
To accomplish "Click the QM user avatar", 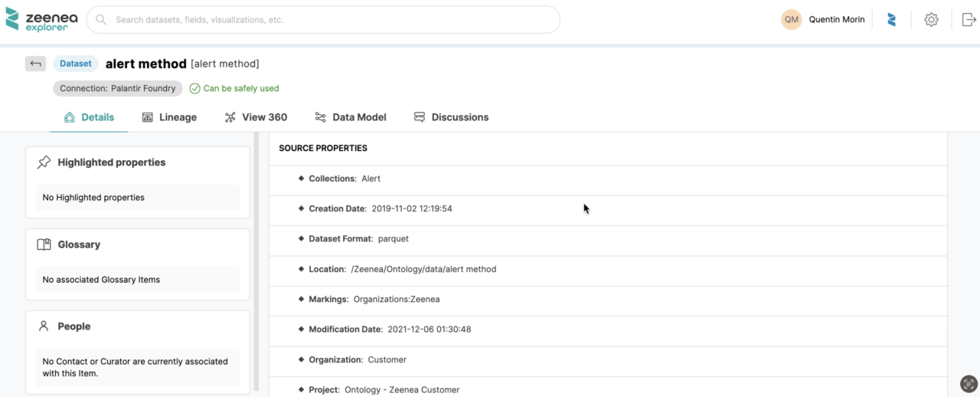I will tap(791, 20).
